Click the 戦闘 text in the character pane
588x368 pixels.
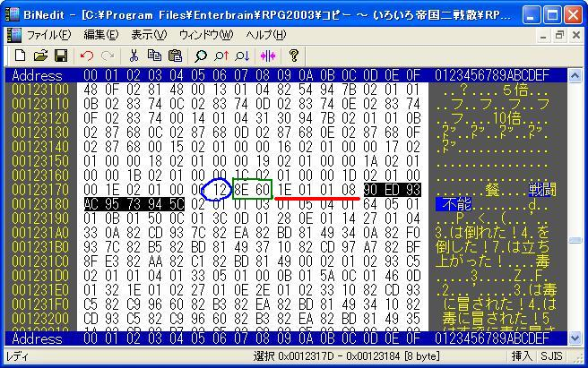(x=542, y=190)
